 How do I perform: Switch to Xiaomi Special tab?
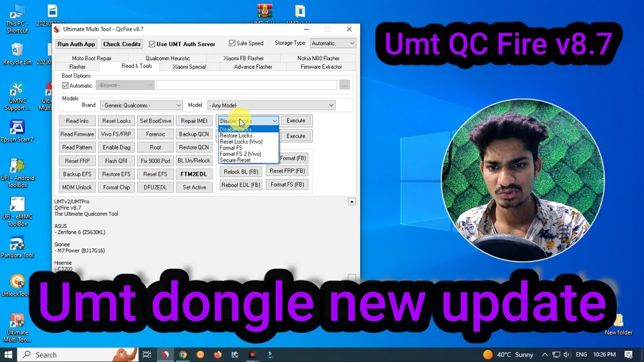[x=189, y=67]
